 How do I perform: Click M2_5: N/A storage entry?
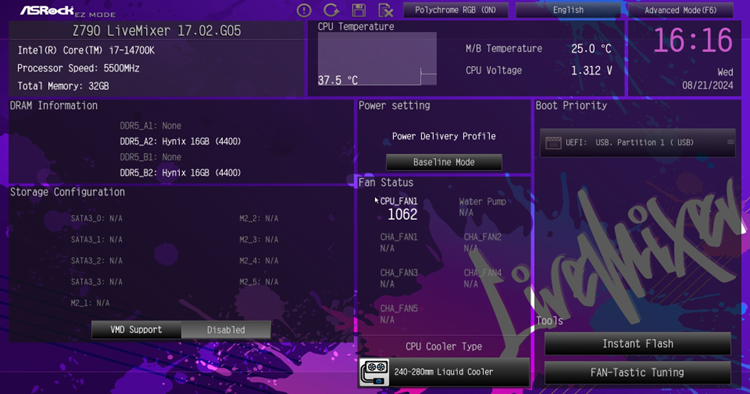click(259, 282)
